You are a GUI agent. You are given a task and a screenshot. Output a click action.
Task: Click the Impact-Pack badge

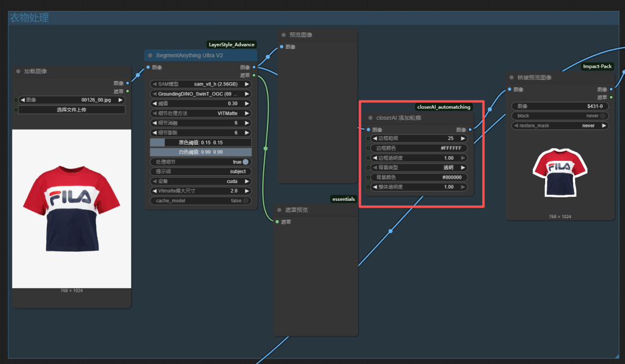[x=597, y=66]
